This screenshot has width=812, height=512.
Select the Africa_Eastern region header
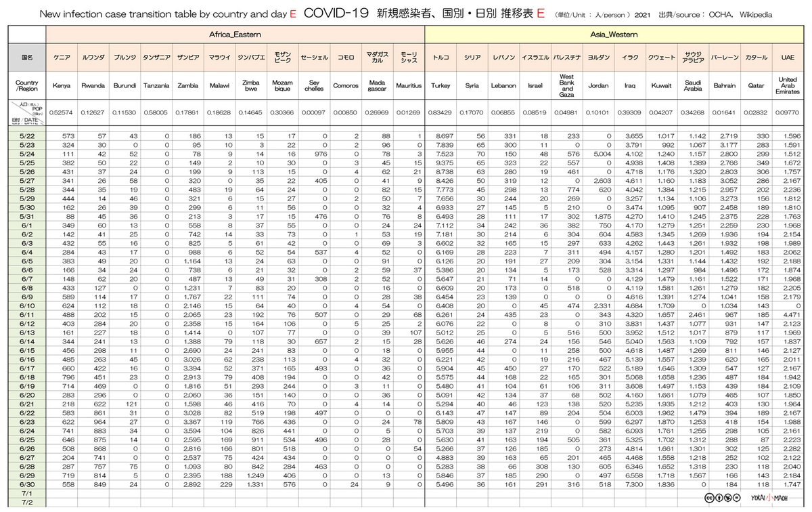(235, 33)
